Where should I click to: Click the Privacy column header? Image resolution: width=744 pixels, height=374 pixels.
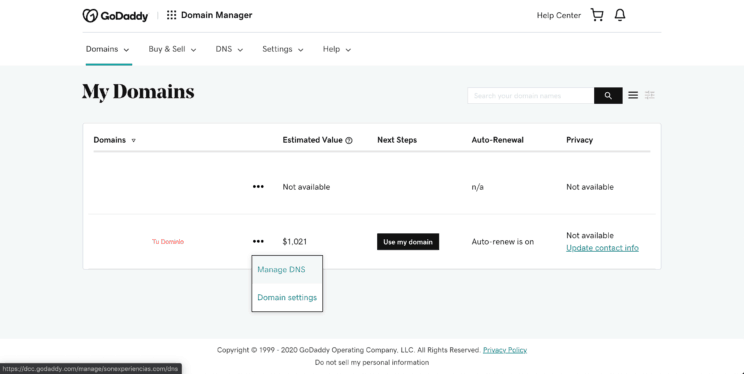[579, 140]
